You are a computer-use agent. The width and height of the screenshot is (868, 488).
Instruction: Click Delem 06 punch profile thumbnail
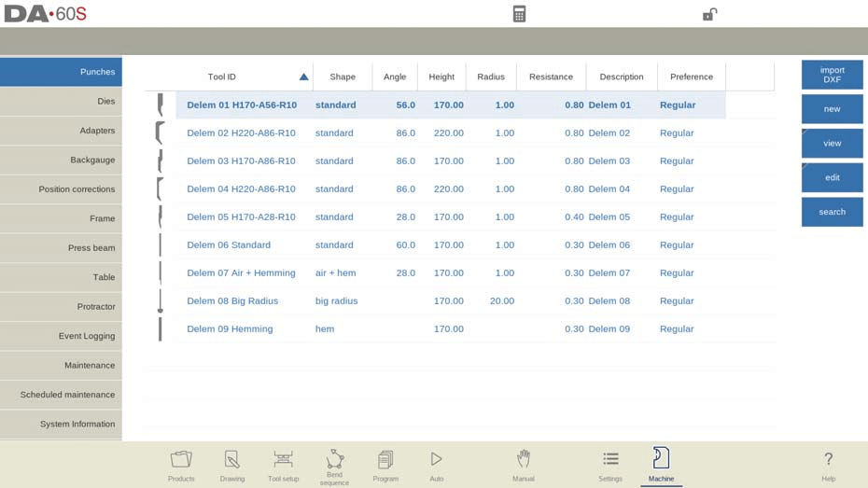coord(160,244)
